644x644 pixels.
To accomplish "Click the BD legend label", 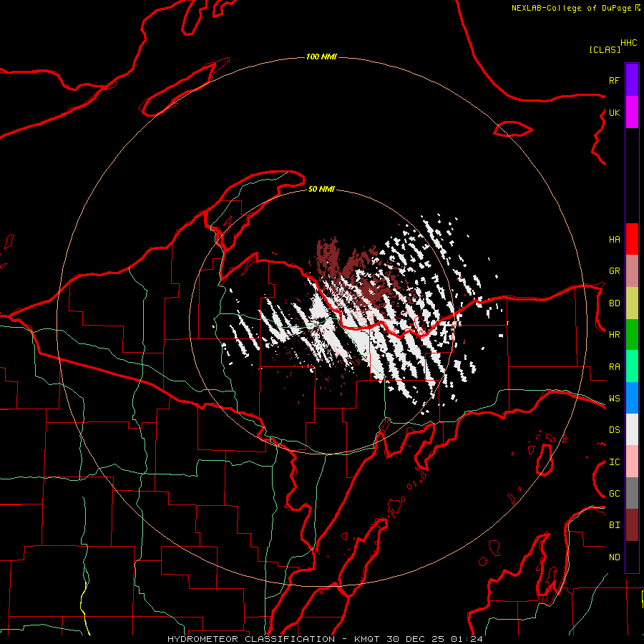I will point(614,303).
